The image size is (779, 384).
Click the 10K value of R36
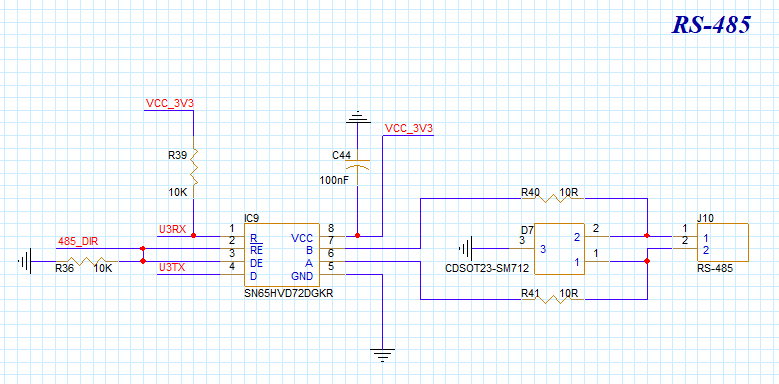click(x=102, y=269)
